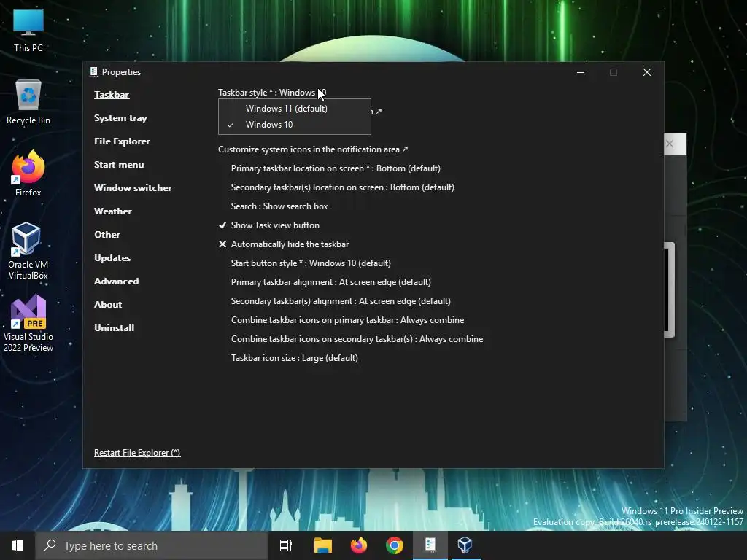747x560 pixels.
Task: Switch to the Uninstall section
Action: click(115, 328)
